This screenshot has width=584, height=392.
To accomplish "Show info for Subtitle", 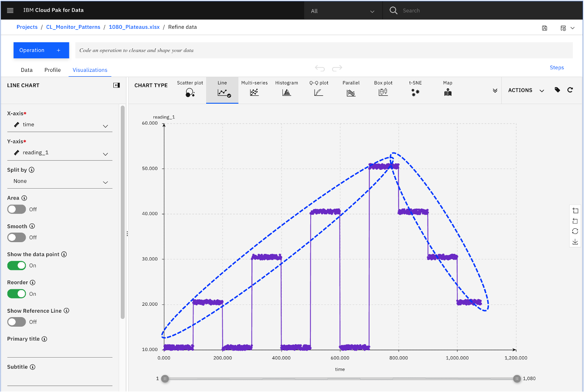I will pos(33,367).
